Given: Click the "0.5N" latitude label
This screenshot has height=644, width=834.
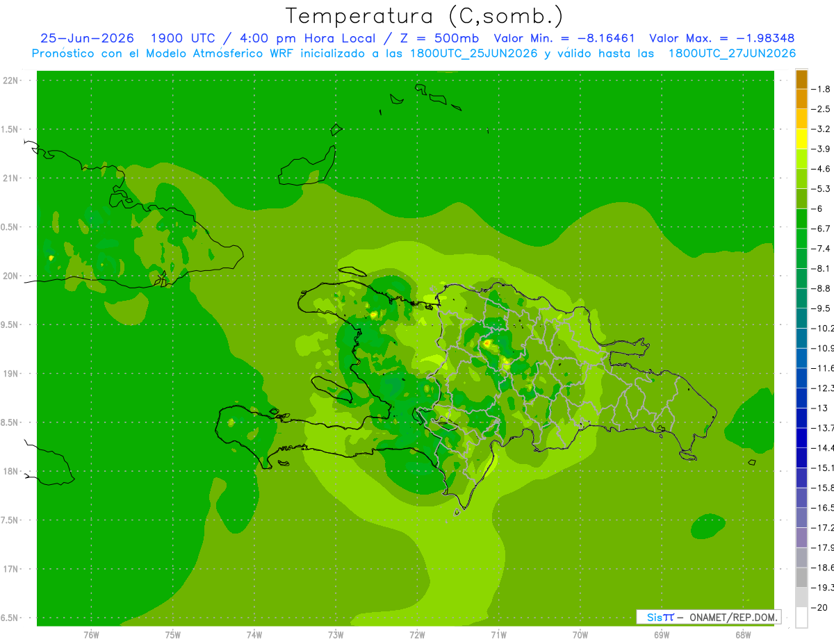Looking at the screenshot, I should tap(10, 227).
